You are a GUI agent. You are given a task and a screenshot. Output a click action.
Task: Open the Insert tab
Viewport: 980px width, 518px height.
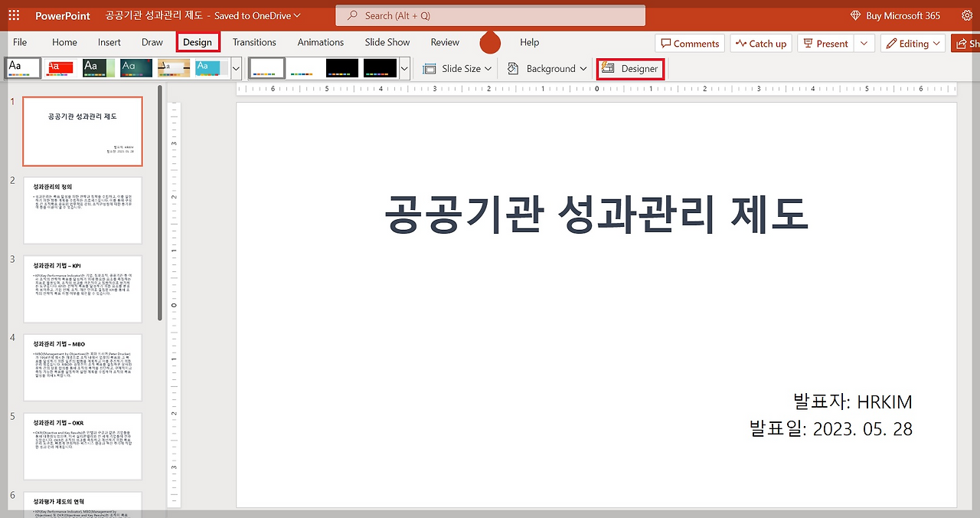point(109,42)
